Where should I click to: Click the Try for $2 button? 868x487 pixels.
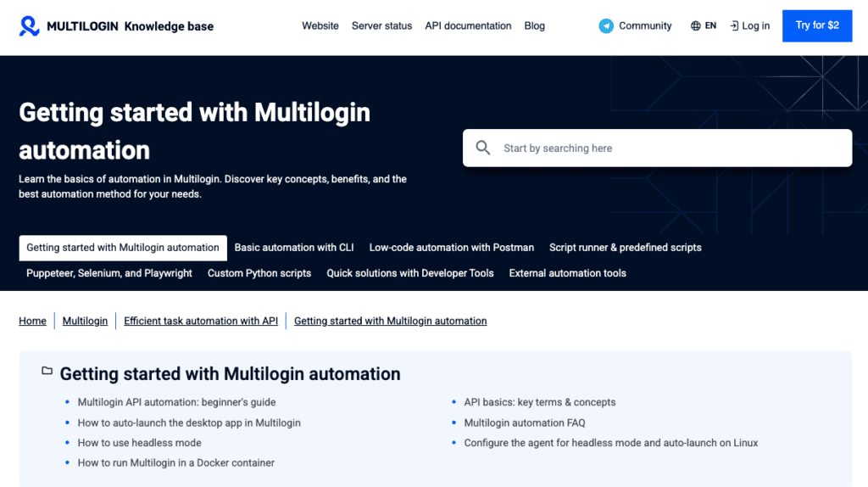[817, 25]
